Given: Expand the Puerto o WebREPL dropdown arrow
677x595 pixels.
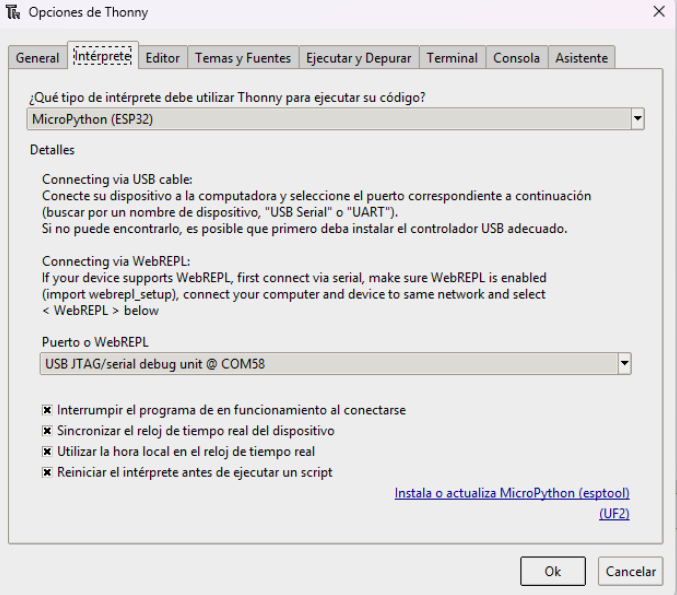Looking at the screenshot, I should click(624, 364).
